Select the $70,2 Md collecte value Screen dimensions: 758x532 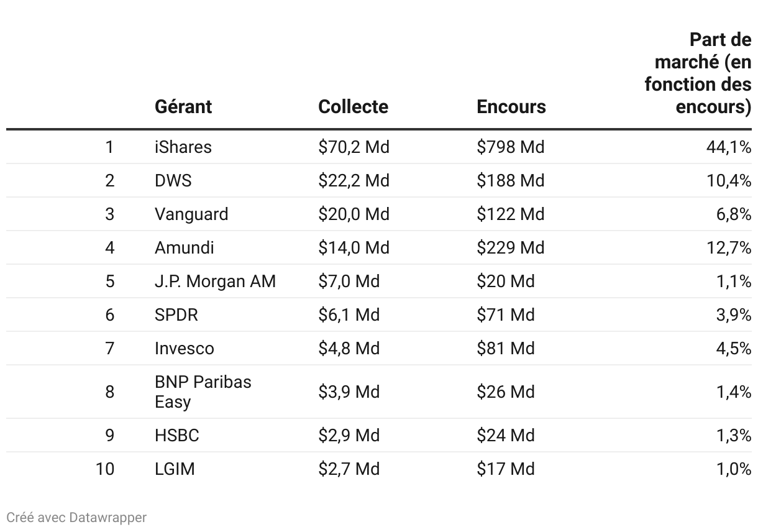coord(354,147)
